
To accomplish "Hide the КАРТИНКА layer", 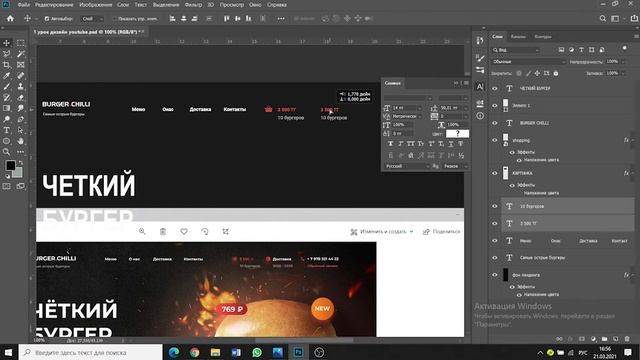I will point(495,173).
